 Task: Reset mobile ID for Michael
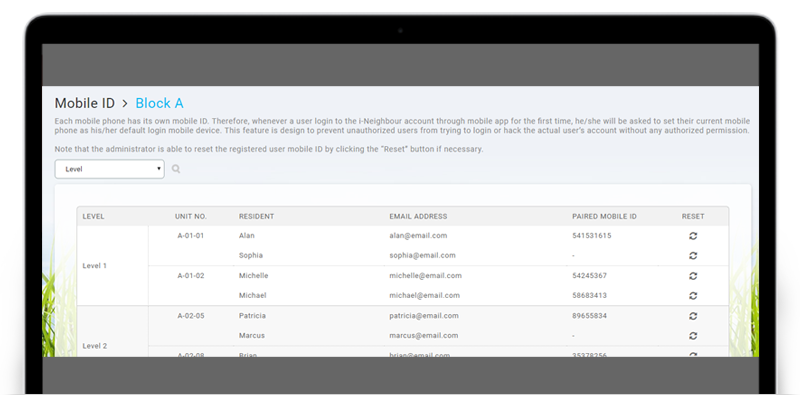[693, 295]
